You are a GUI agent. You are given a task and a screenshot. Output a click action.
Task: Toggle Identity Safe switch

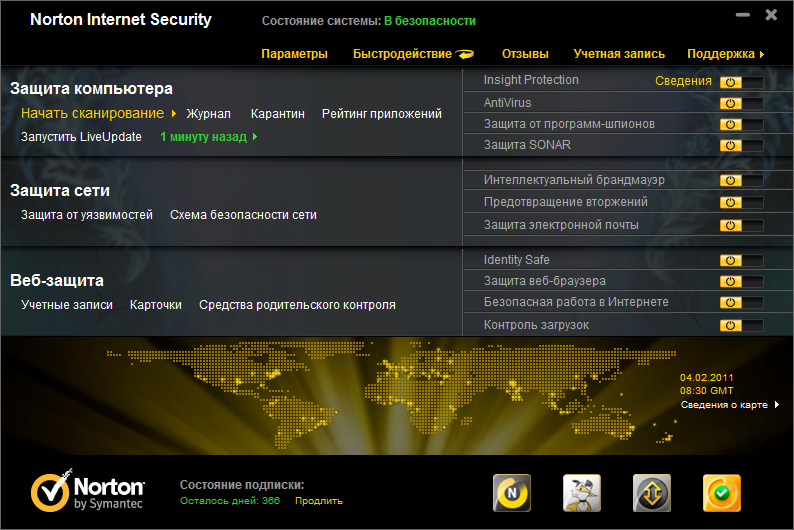741,261
